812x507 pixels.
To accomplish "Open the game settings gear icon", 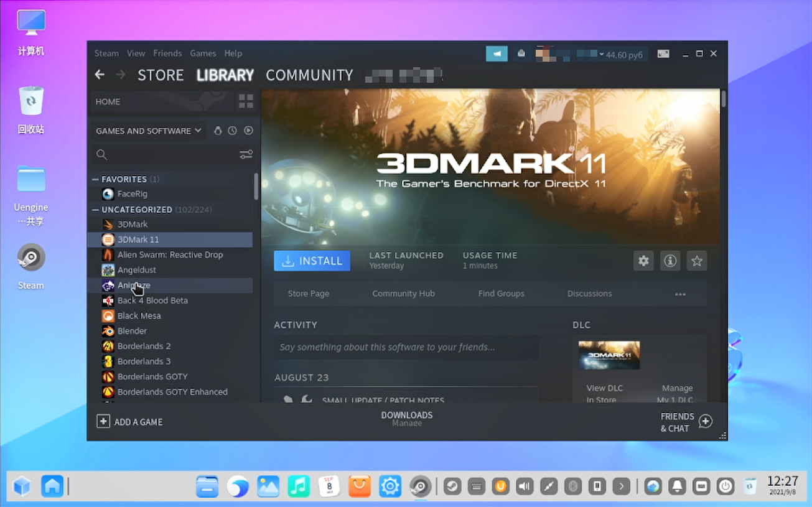I will pyautogui.click(x=643, y=261).
